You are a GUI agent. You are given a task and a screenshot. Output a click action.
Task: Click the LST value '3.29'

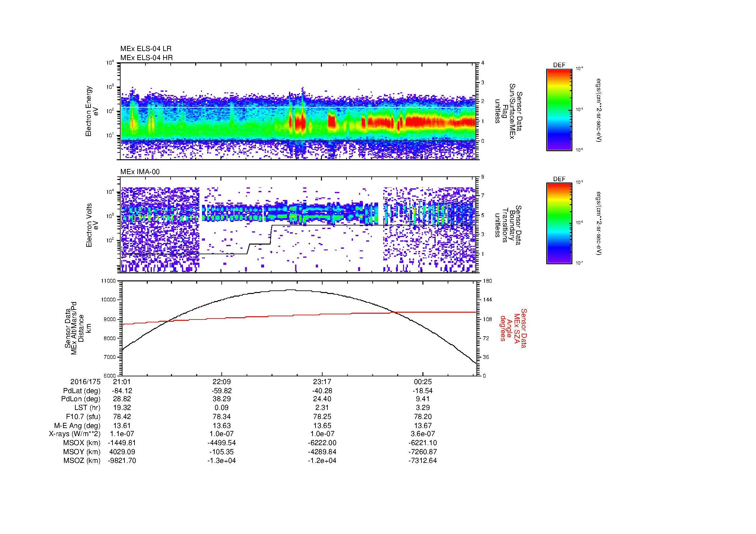click(x=423, y=408)
